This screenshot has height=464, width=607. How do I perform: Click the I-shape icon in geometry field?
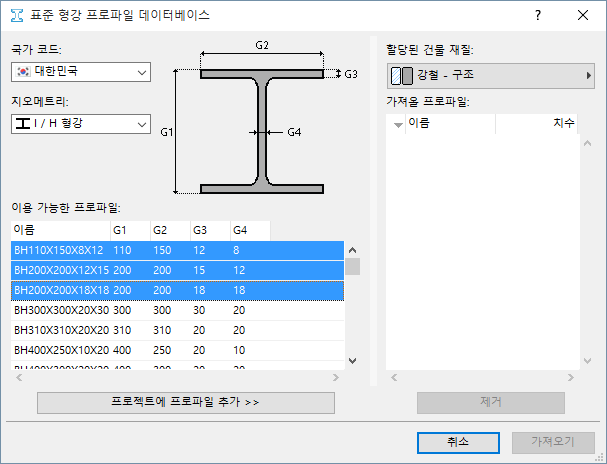coord(23,124)
